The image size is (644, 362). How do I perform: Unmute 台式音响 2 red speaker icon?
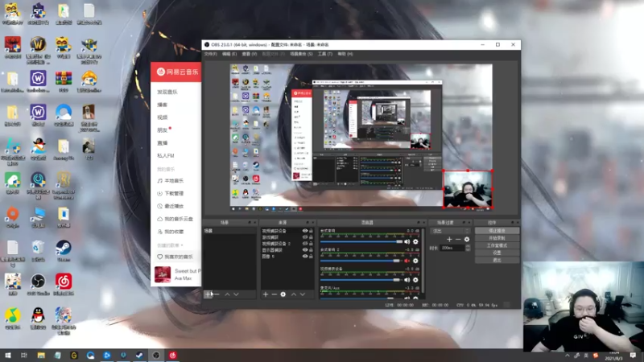[x=407, y=261]
